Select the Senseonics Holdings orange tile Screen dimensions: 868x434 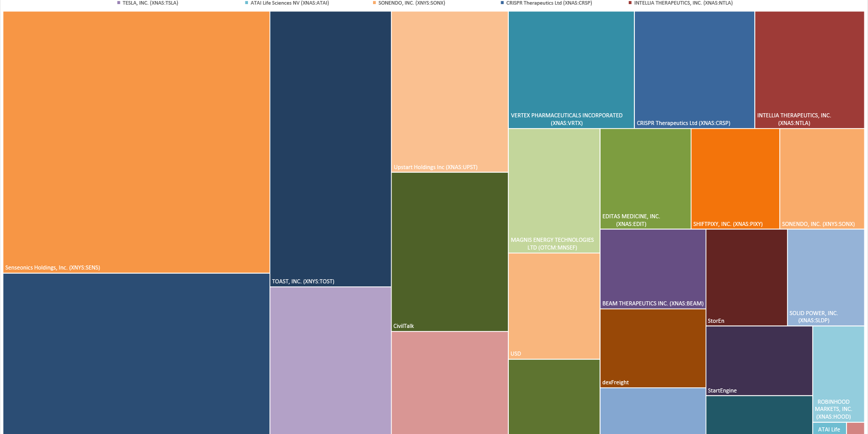[x=136, y=142]
